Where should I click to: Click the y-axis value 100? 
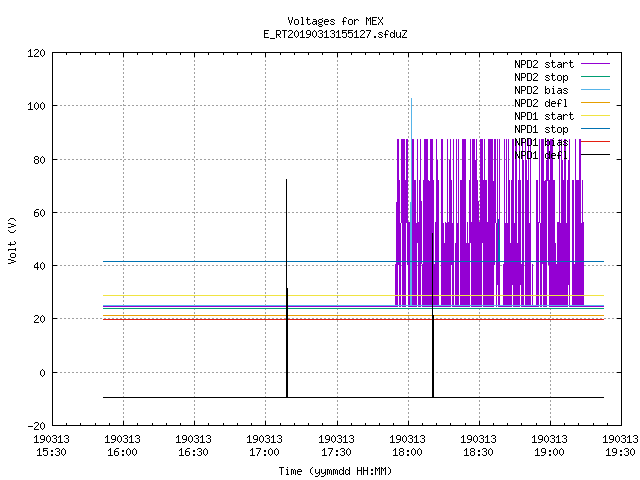tap(36, 106)
